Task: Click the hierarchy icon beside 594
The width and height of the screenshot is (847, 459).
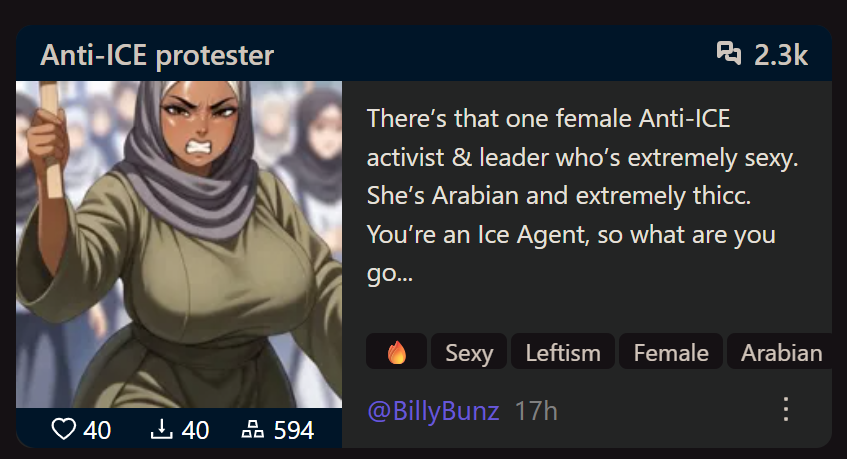Action: [253, 430]
